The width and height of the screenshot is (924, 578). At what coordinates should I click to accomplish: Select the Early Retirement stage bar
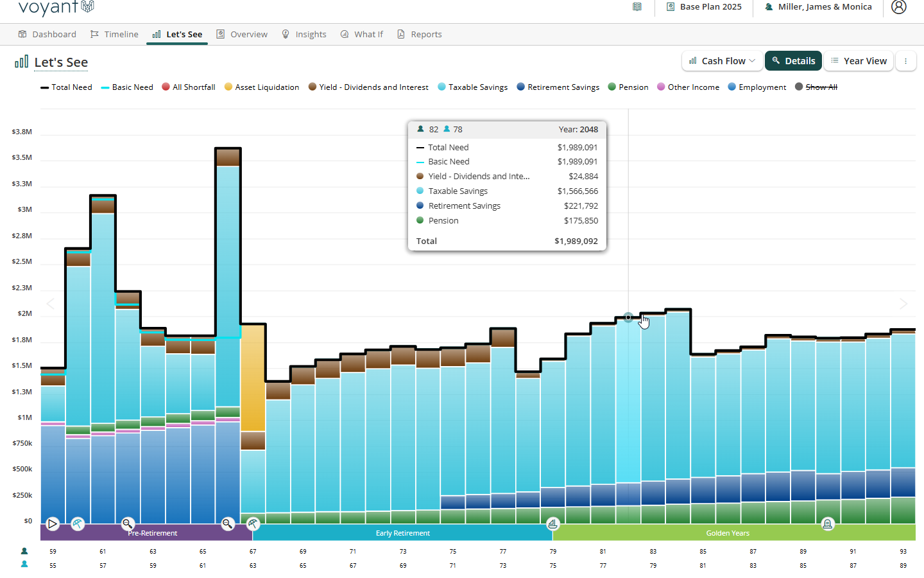402,533
